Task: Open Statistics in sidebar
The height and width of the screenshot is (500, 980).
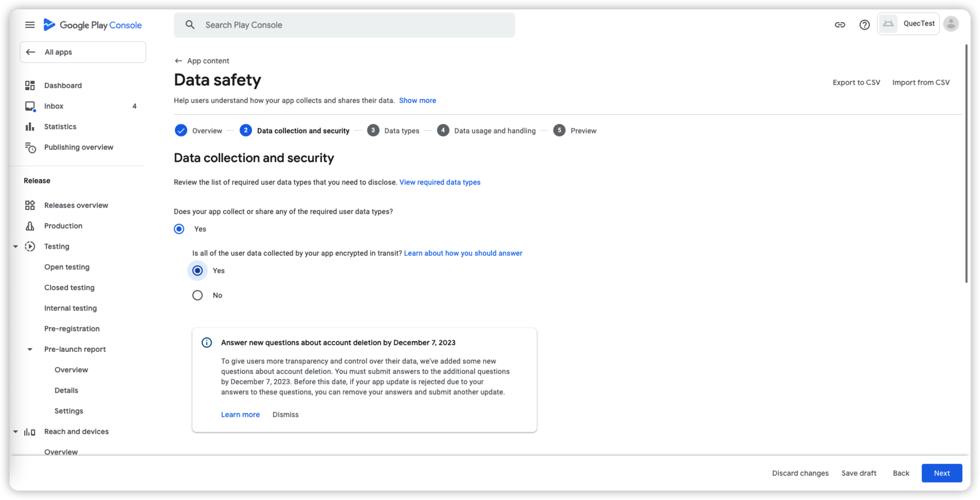Action: 60,127
